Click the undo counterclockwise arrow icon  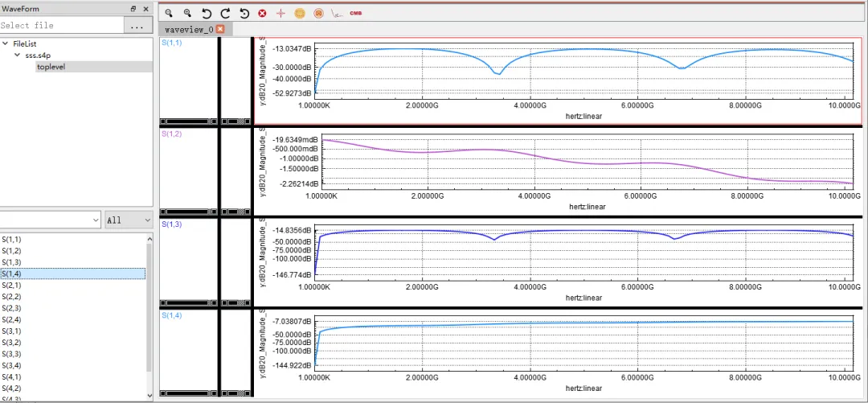pos(207,14)
